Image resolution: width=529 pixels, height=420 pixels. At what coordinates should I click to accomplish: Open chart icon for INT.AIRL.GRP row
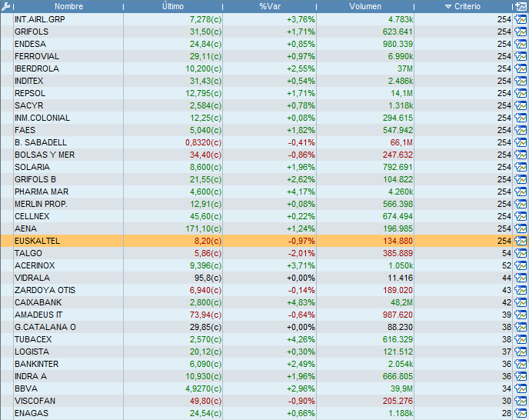coord(521,19)
